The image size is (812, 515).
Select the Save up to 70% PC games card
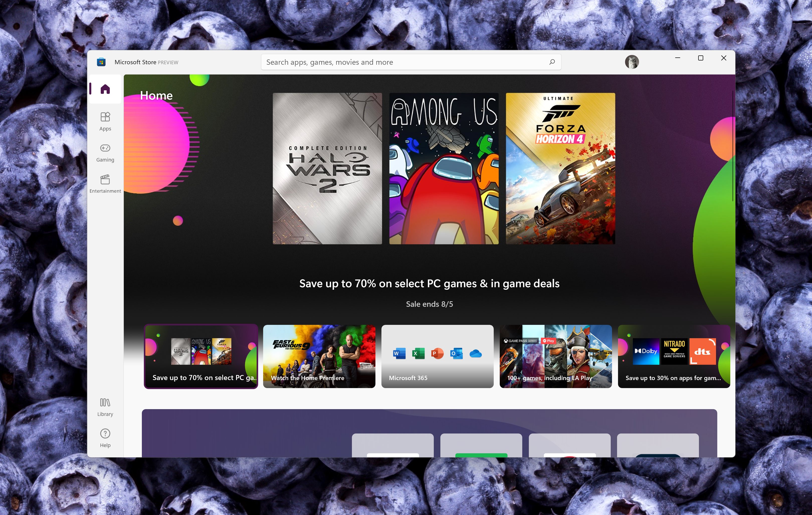click(201, 356)
